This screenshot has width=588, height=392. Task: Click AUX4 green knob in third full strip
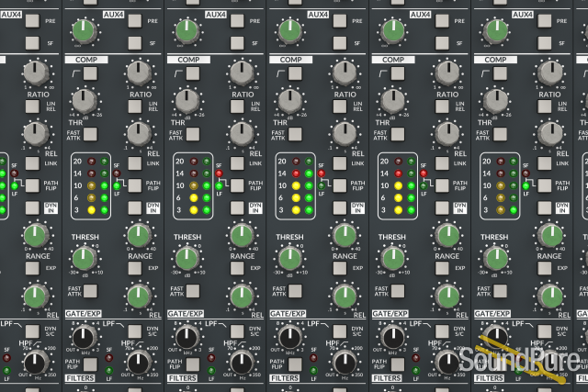[x=289, y=31]
